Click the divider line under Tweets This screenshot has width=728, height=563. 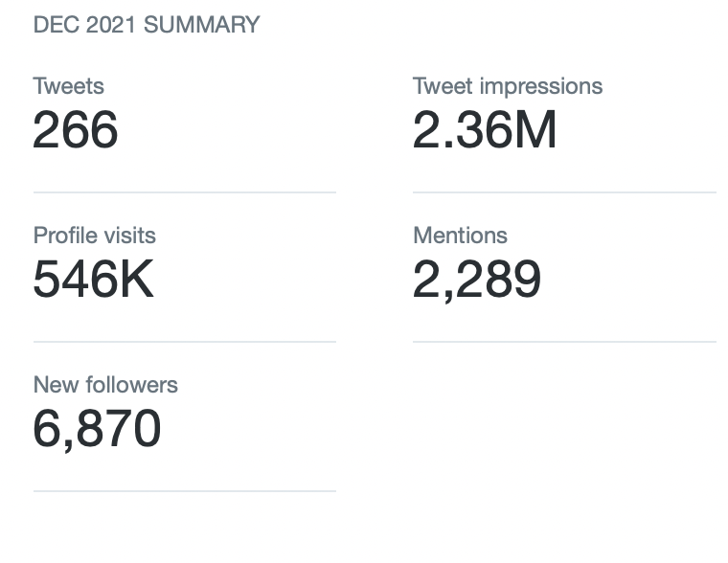(x=185, y=192)
